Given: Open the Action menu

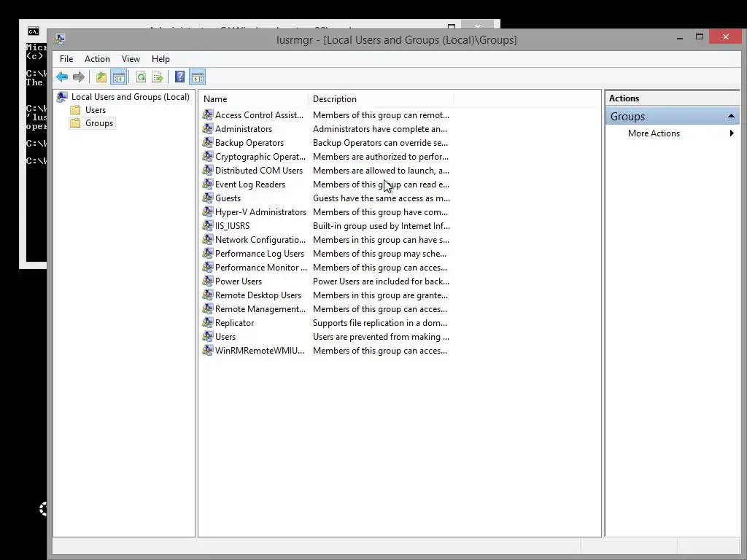Looking at the screenshot, I should click(x=97, y=59).
